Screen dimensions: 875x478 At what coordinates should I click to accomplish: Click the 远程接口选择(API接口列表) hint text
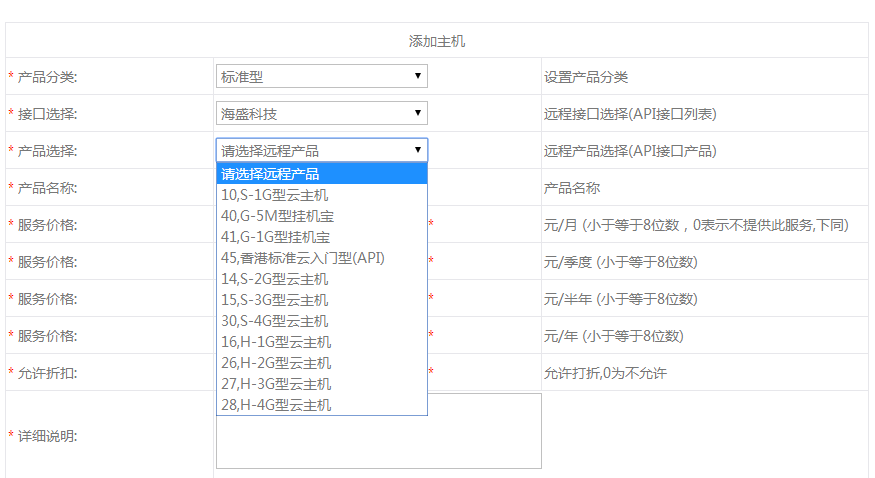[630, 114]
